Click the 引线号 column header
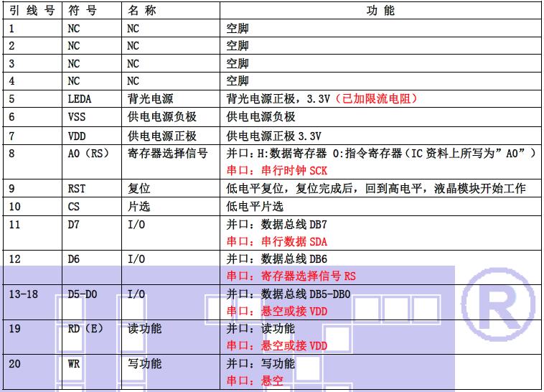 point(32,11)
